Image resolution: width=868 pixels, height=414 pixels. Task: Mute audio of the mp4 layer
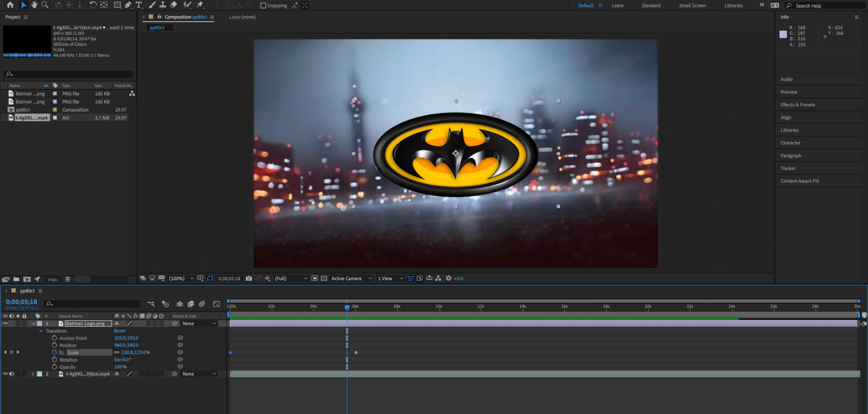coord(12,374)
